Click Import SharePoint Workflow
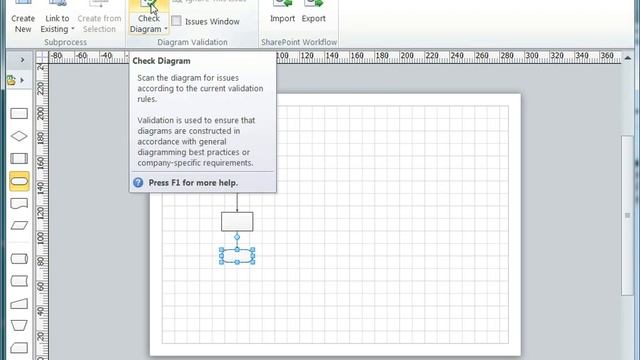The image size is (640, 360). click(282, 12)
